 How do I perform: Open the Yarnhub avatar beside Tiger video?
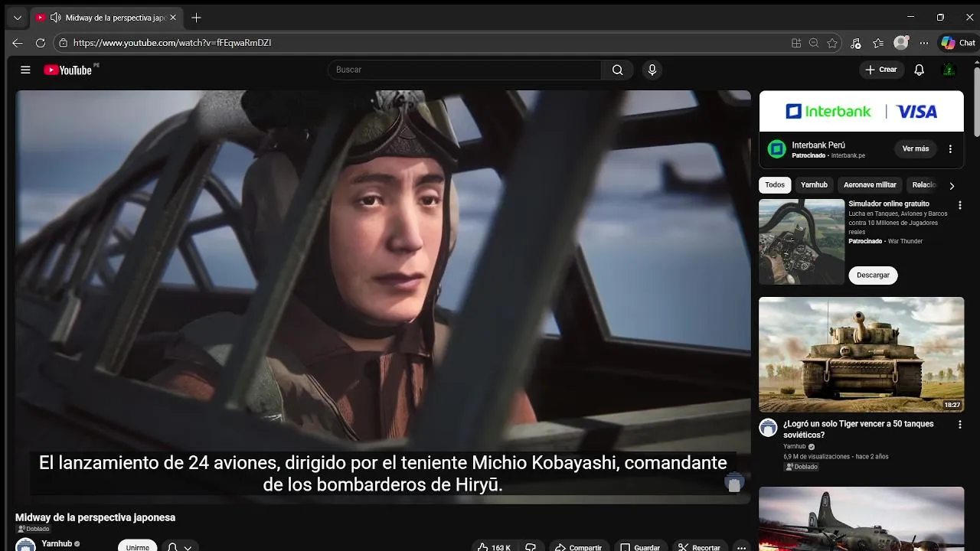coord(768,428)
